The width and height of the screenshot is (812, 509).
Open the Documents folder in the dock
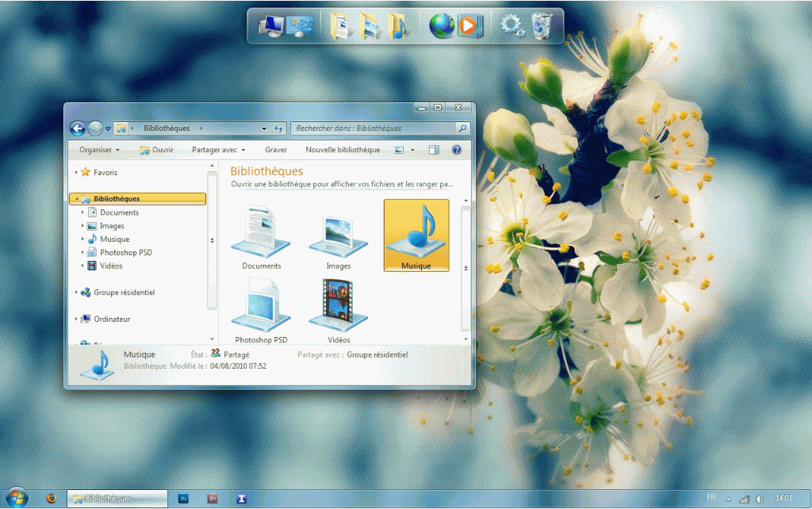339,26
